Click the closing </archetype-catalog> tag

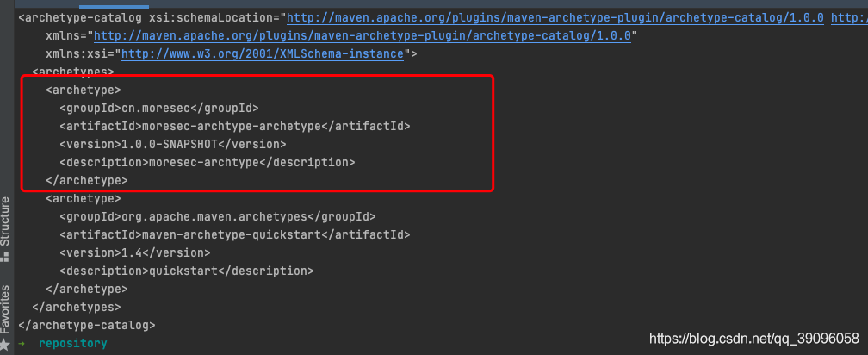tap(87, 325)
